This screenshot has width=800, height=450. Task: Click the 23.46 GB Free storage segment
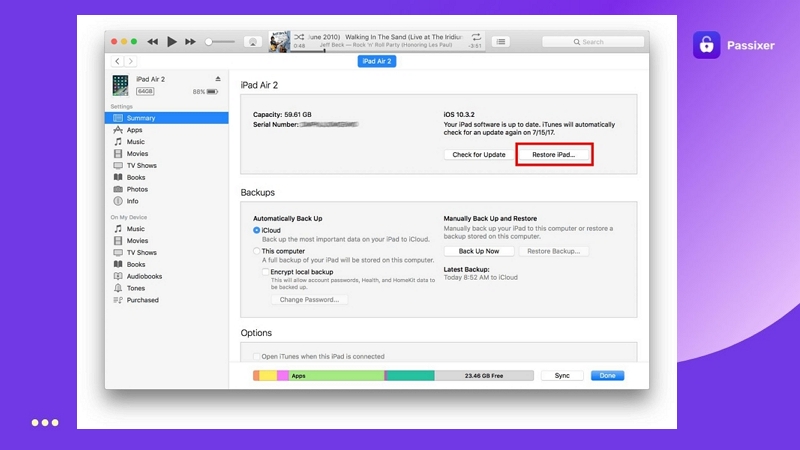(484, 376)
